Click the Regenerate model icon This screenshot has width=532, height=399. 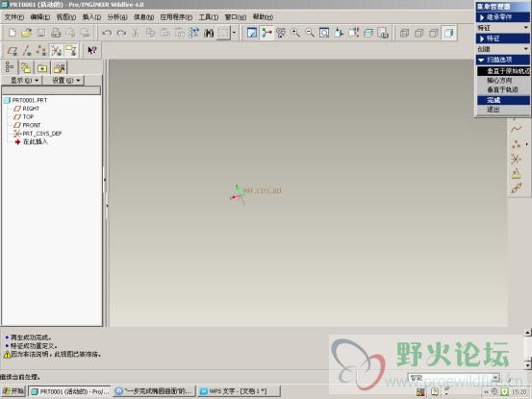click(x=193, y=33)
